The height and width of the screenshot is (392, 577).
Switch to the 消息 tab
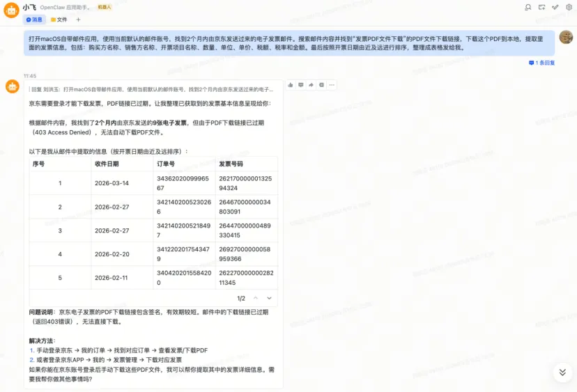coord(34,19)
